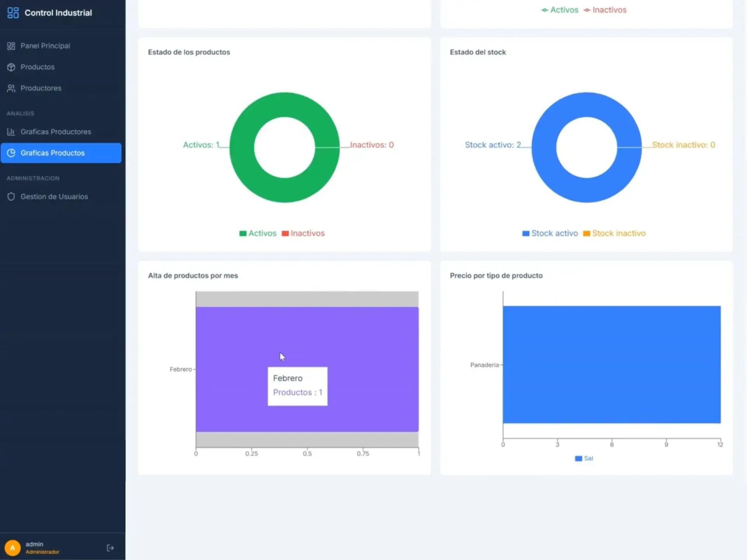Click the Panel Principal dashboard icon
The width and height of the screenshot is (747, 560).
tap(11, 46)
